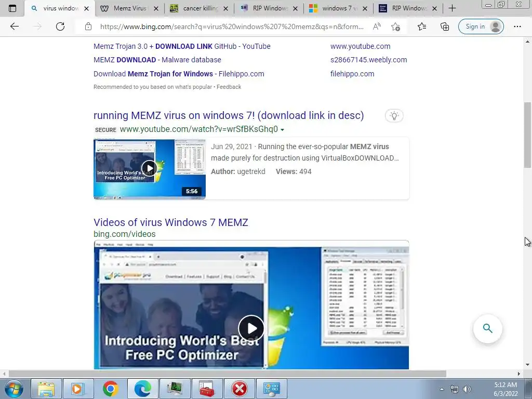Open Videos of virus Windows 7 MEMZ
Viewport: 532px width, 399px height.
(170, 222)
